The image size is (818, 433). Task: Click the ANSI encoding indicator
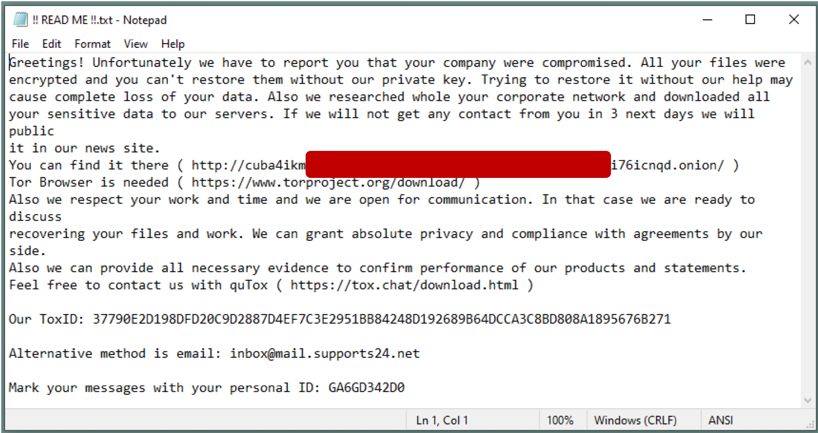[x=721, y=420]
